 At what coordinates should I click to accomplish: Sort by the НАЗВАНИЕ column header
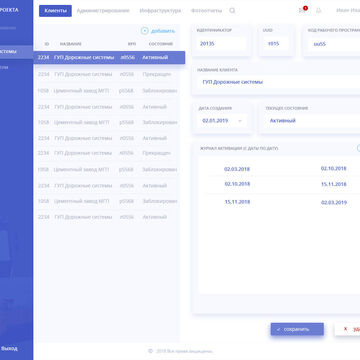click(x=71, y=44)
